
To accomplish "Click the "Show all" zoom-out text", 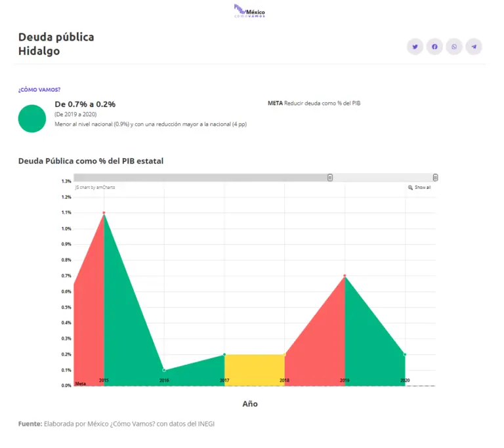I will click(x=423, y=188).
